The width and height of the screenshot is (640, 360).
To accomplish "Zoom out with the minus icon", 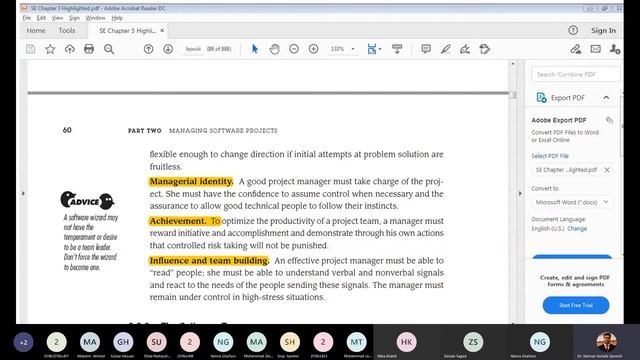I will (294, 49).
